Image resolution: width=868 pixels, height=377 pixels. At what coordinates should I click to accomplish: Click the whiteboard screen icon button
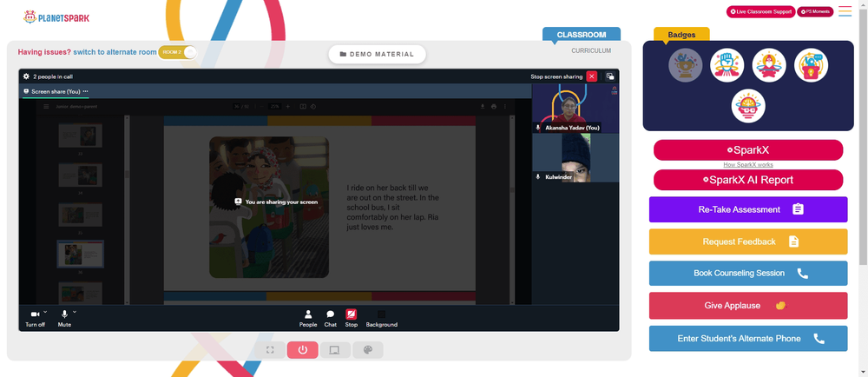click(x=334, y=350)
